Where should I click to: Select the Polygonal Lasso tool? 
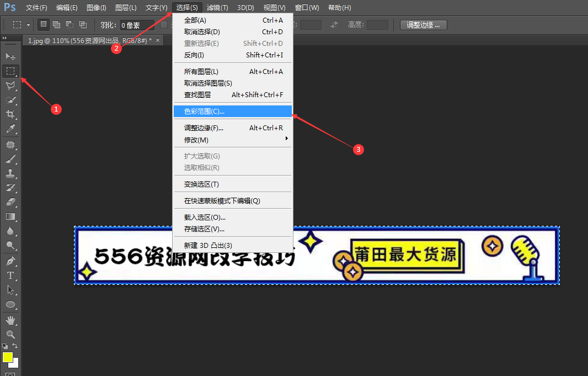pos(10,86)
